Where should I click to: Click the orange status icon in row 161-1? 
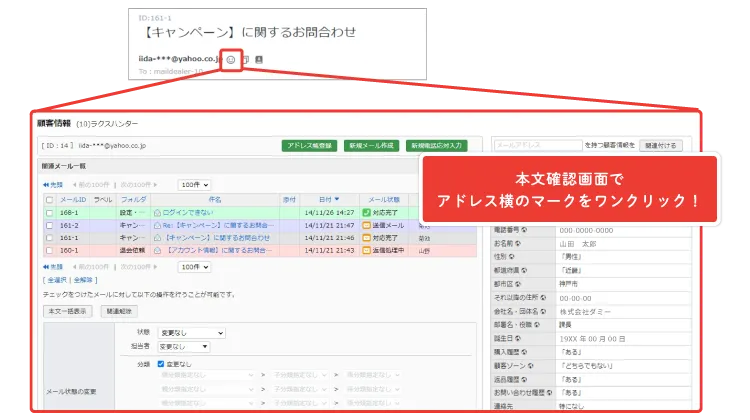click(366, 238)
